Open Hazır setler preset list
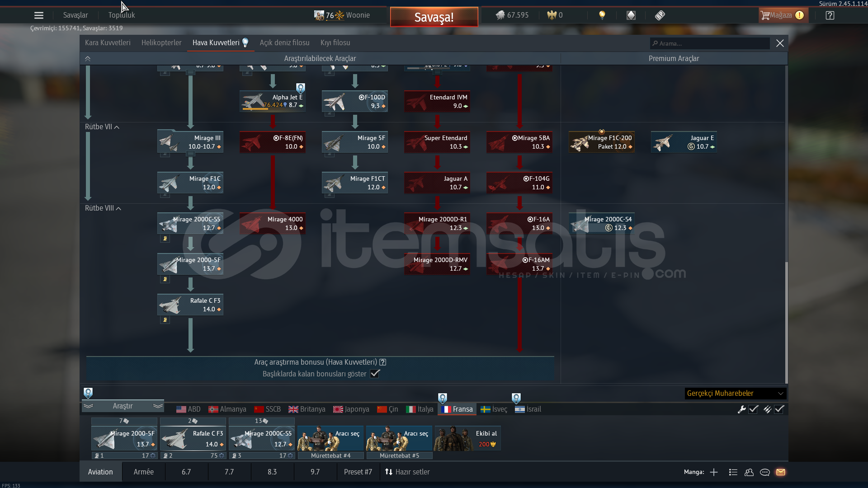The height and width of the screenshot is (488, 868). pos(407,472)
